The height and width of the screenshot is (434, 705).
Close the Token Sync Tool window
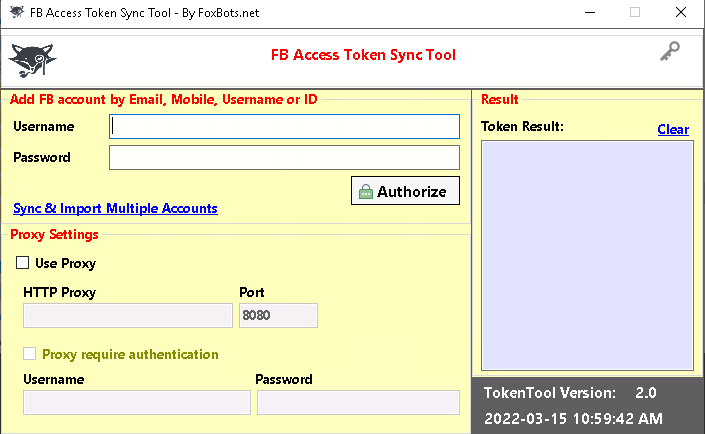(681, 13)
